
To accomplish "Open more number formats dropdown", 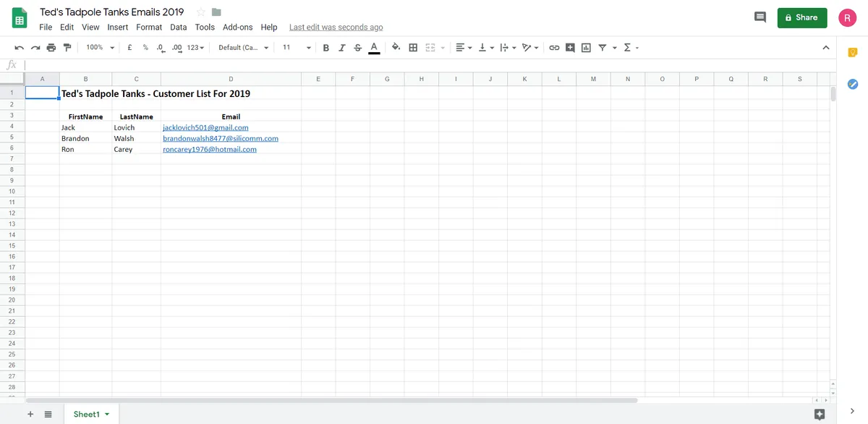I will 195,48.
